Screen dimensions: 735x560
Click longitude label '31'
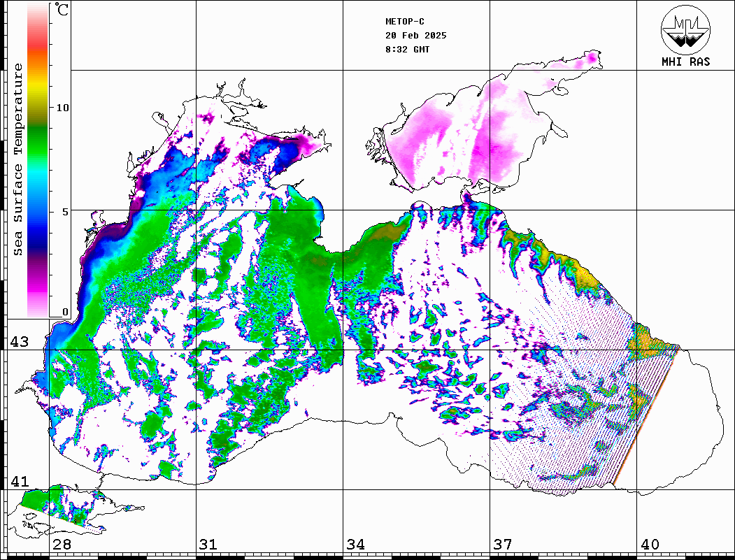208,544
